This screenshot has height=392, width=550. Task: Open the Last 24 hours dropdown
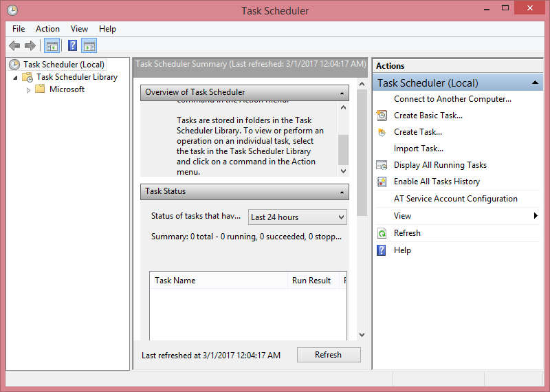pos(298,217)
